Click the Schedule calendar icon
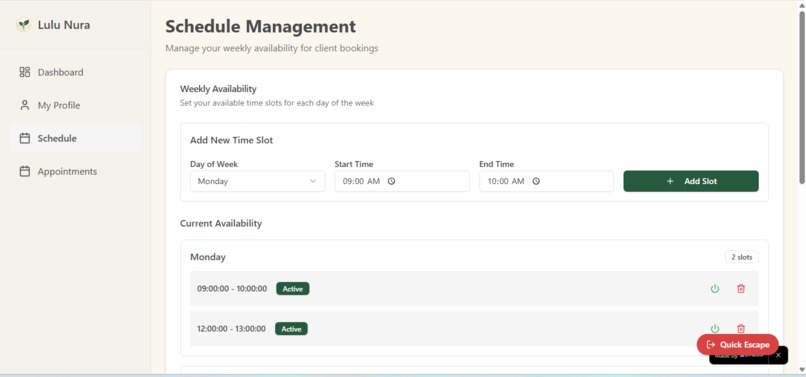 25,138
